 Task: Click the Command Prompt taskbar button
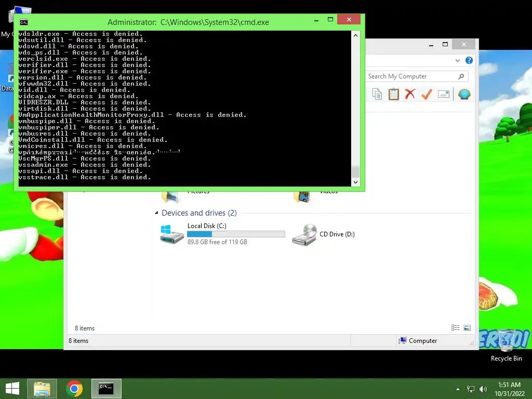coord(106,389)
